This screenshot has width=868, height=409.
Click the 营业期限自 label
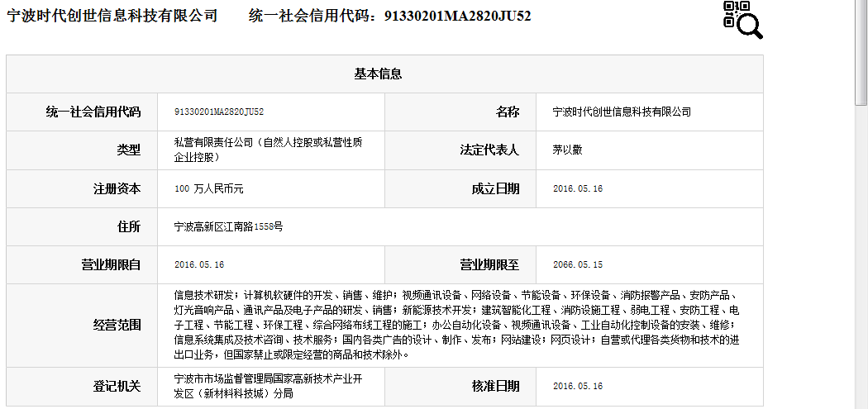(111, 264)
